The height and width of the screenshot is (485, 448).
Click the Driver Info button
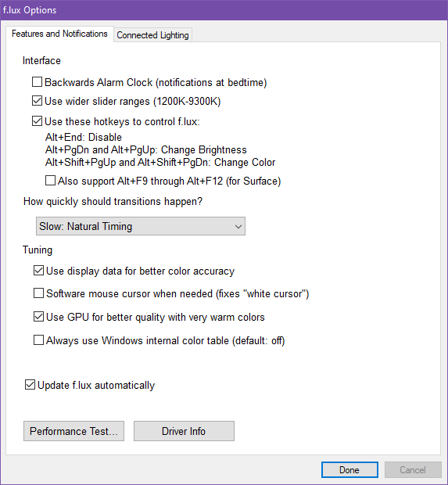pos(184,431)
